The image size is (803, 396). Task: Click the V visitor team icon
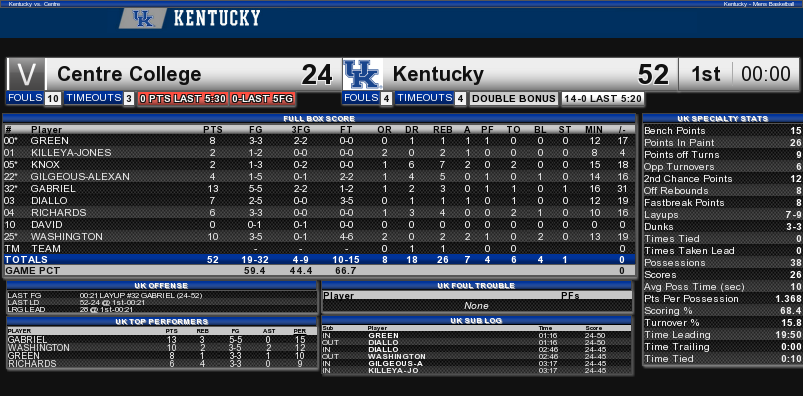(26, 74)
